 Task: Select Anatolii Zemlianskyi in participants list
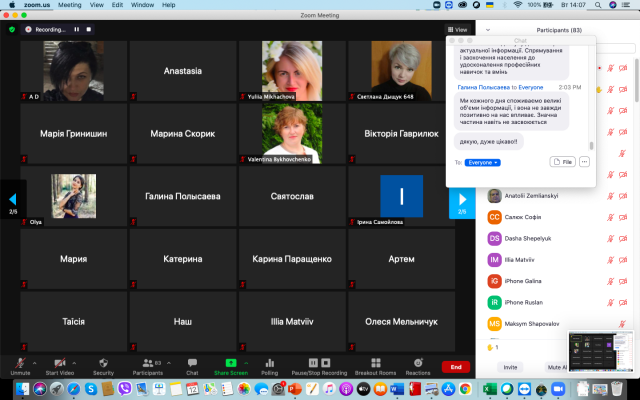coord(558,196)
